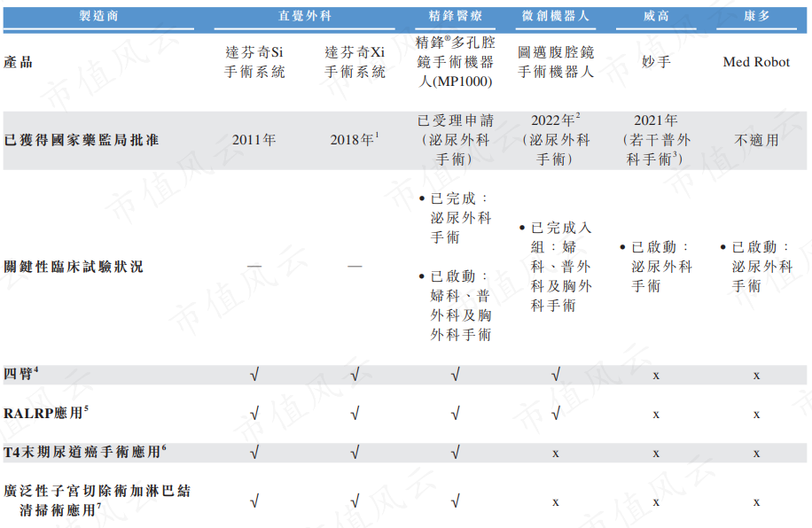Click the 威高 header cell
This screenshot has width=812, height=528.
tap(655, 14)
